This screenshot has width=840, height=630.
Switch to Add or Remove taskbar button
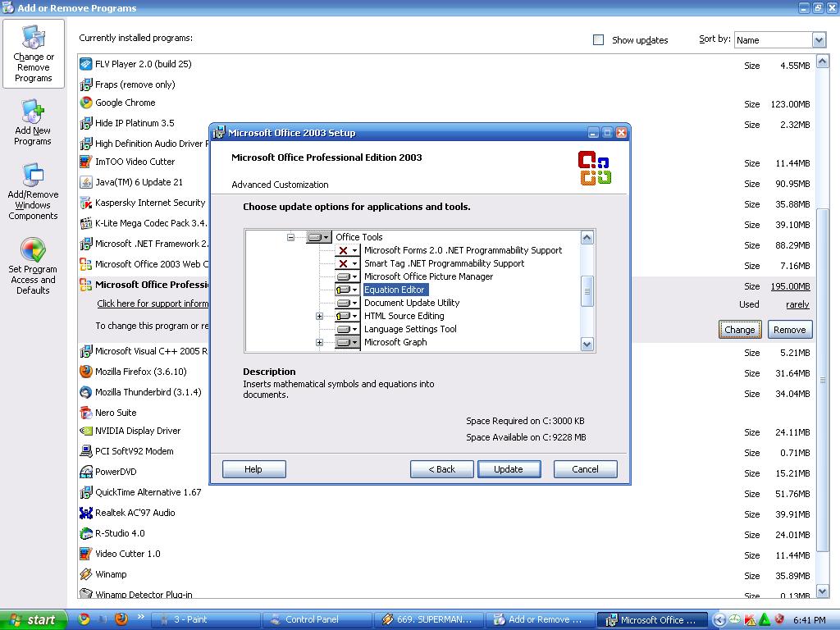tap(540, 620)
